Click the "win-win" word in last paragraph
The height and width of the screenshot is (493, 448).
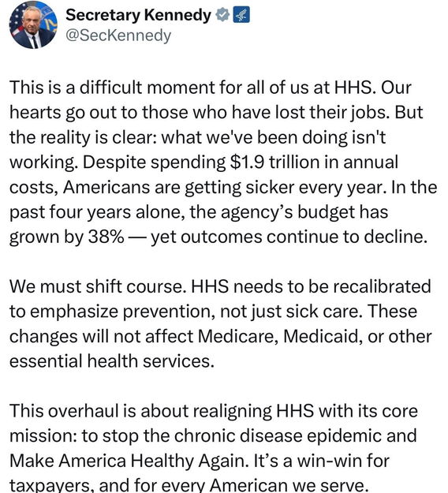[x=327, y=461]
